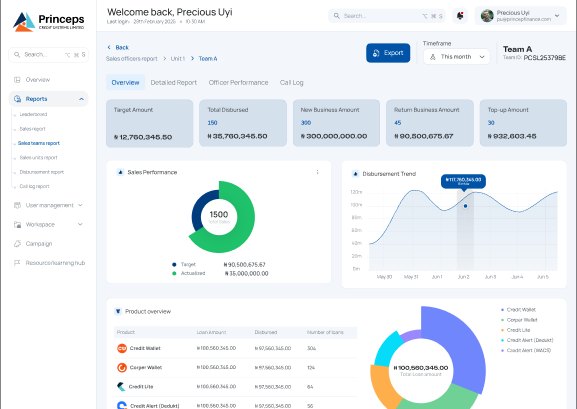This screenshot has height=409, width=577.
Task: Click the sidebar search magnifier icon
Action: 17,54
